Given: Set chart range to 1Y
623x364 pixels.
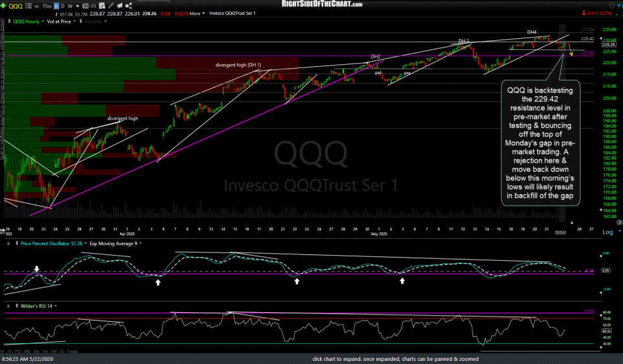Looking at the screenshot, I should 9,351.
